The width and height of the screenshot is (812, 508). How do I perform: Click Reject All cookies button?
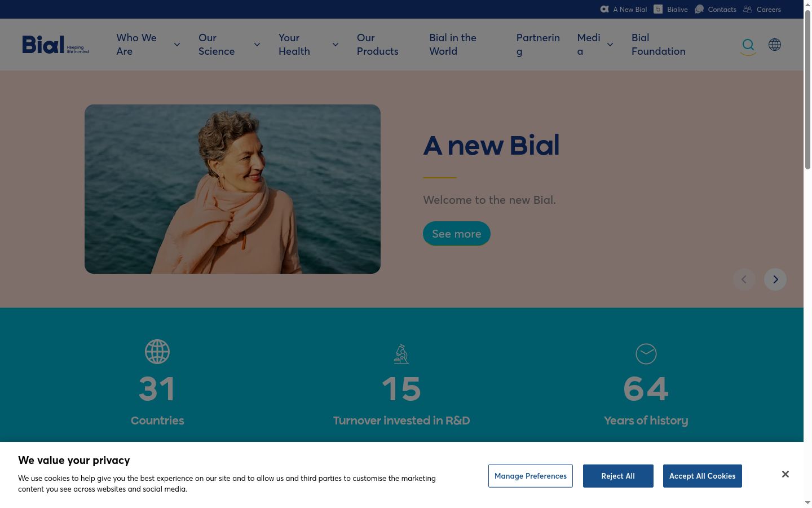618,476
